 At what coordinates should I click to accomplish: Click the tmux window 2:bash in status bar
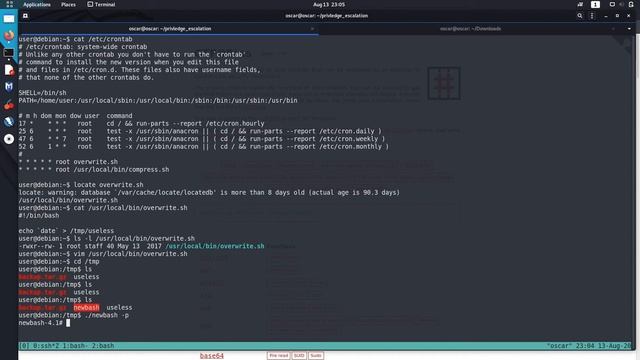tap(103, 346)
